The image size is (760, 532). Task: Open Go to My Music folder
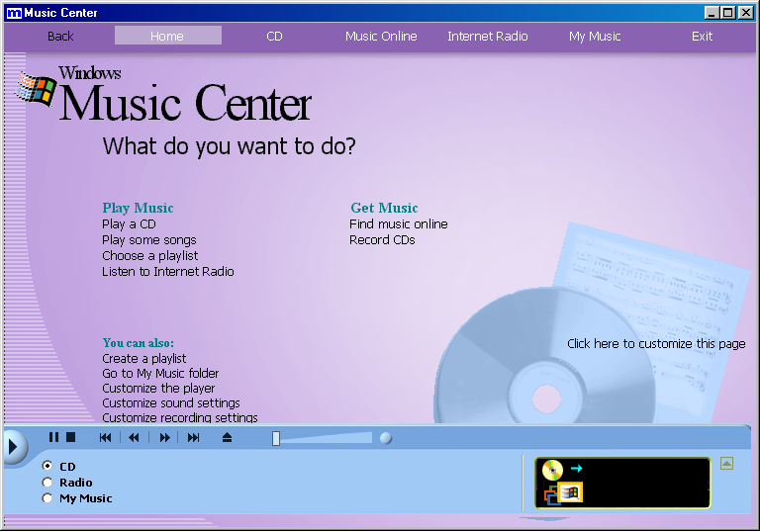[x=160, y=374]
